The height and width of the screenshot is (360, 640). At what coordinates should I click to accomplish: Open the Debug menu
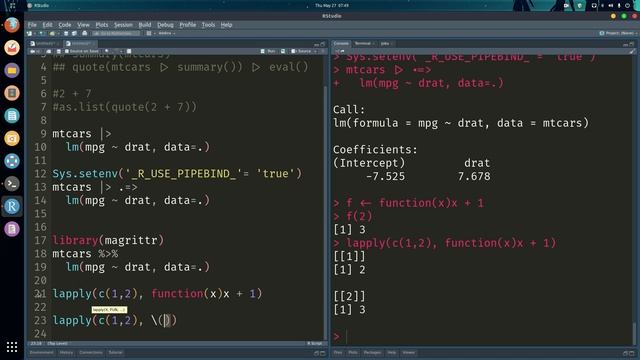pyautogui.click(x=165, y=25)
